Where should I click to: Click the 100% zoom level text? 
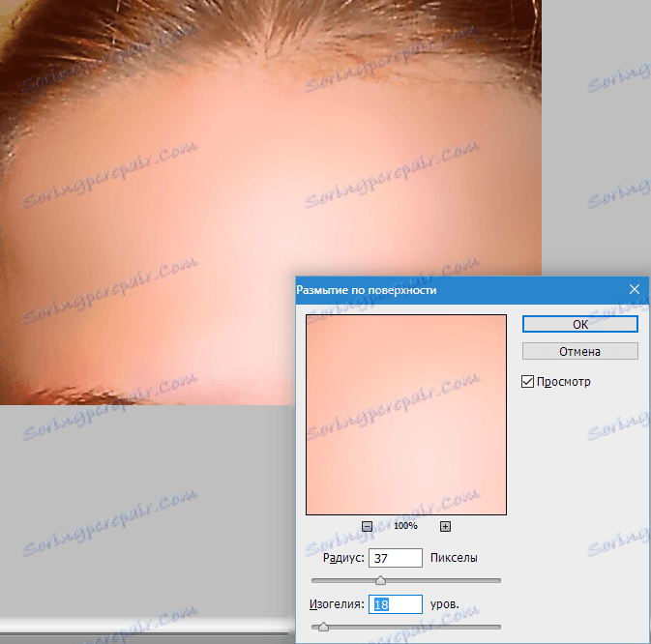(405, 526)
